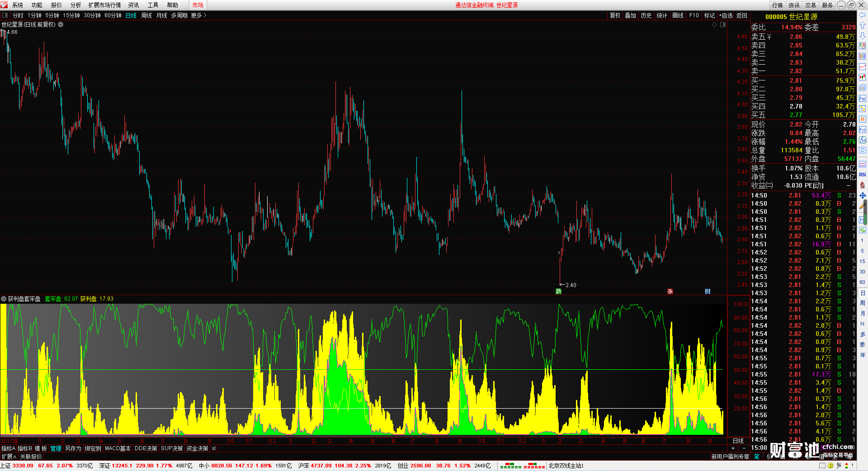The image size is (868, 471).
Task: Open the 多周期 multi-period view
Action: coord(179,15)
